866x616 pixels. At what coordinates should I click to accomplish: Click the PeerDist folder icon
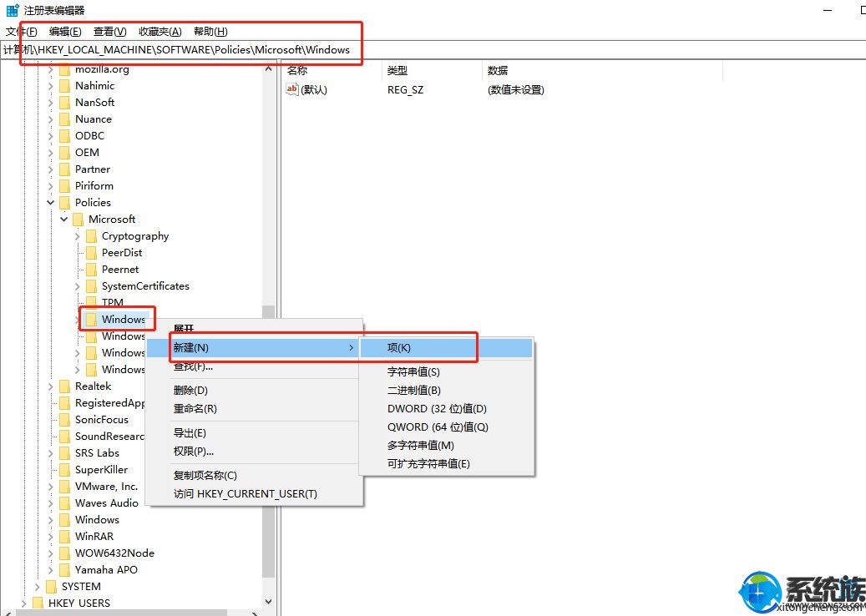pyautogui.click(x=91, y=253)
